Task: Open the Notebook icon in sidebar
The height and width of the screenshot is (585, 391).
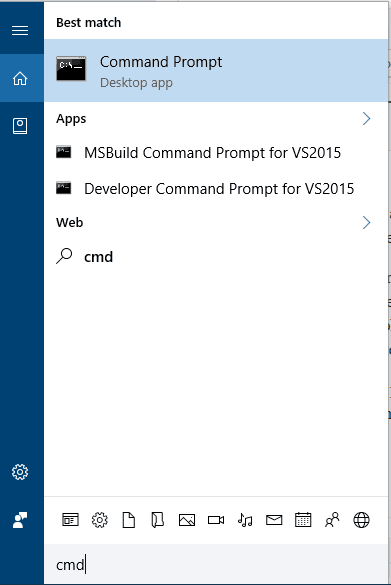Action: pyautogui.click(x=20, y=126)
